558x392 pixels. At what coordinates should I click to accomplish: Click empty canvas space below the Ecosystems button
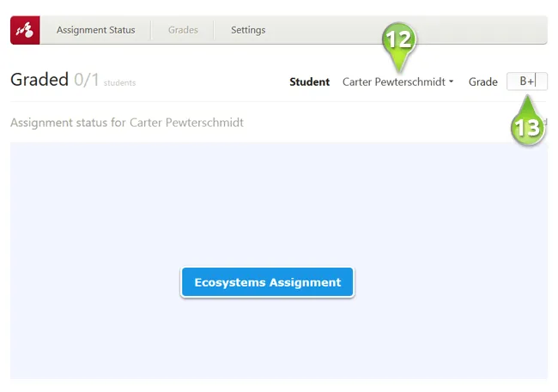pos(267,343)
